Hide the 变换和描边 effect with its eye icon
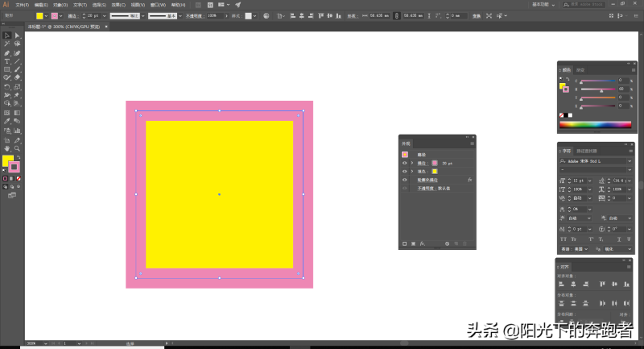The width and height of the screenshot is (644, 349). (404, 180)
